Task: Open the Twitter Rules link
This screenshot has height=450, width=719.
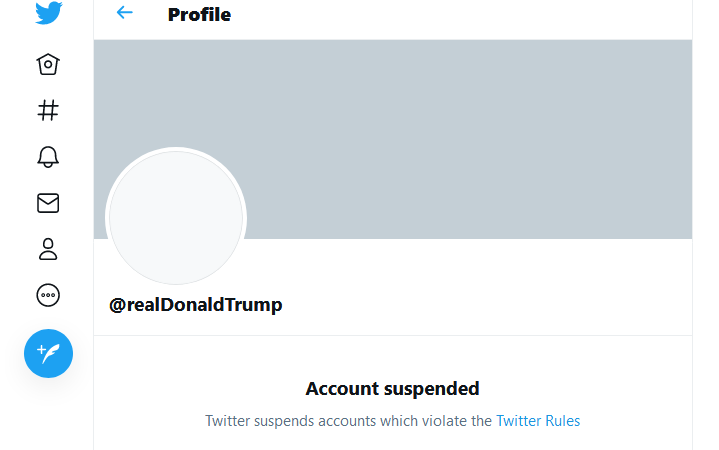Action: 538,421
